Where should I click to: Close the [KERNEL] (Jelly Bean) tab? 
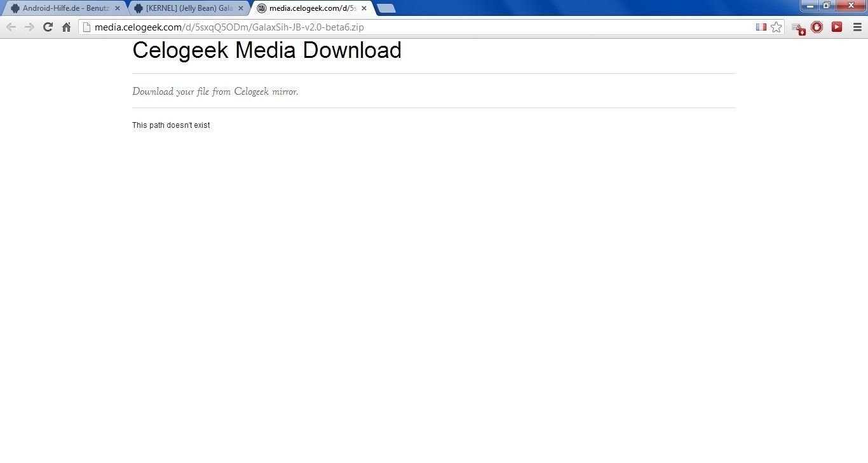tap(240, 8)
